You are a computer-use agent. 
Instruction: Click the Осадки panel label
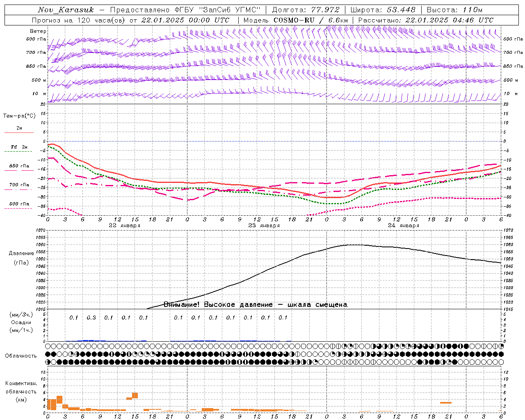21,322
